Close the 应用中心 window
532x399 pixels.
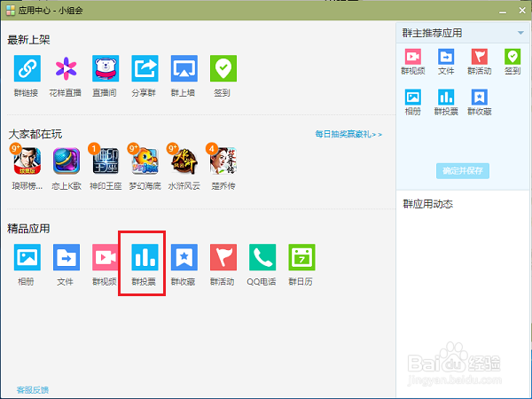point(522,11)
